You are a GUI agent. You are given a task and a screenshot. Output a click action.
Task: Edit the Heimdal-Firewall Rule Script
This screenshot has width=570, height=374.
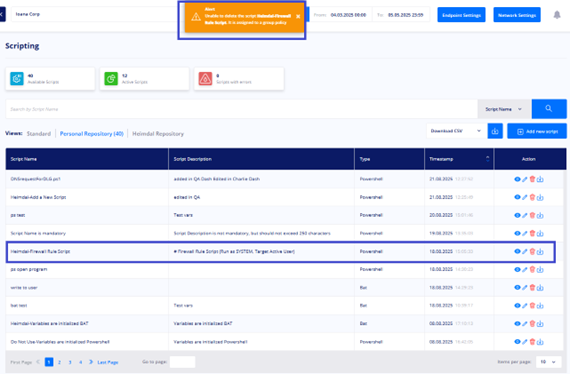tap(525, 252)
